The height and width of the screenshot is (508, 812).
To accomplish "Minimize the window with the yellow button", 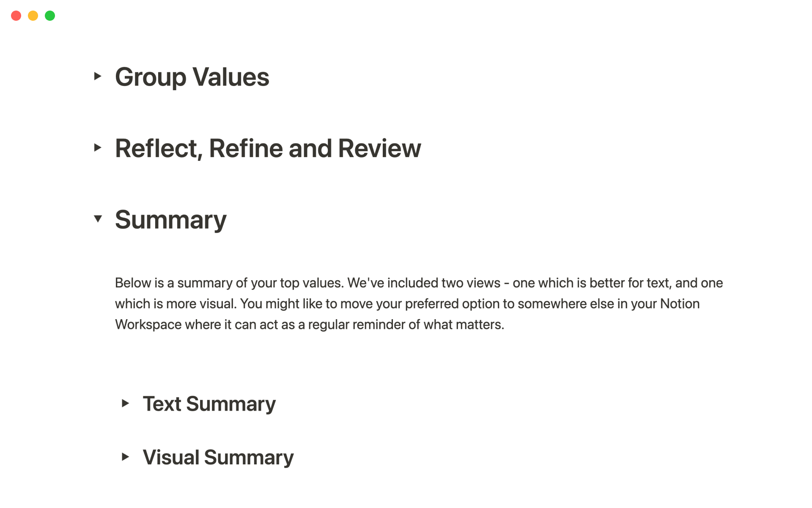I will point(33,16).
